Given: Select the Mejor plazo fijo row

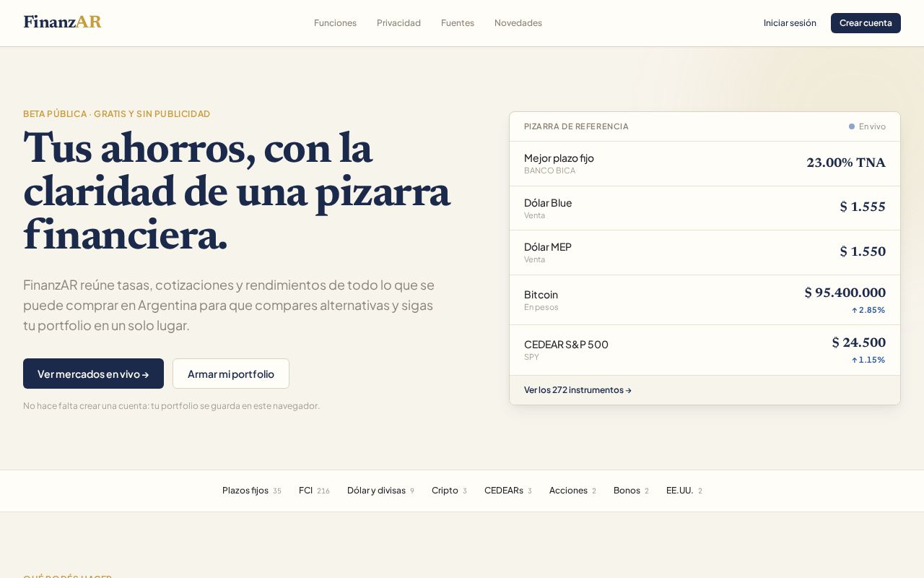Looking at the screenshot, I should [705, 163].
